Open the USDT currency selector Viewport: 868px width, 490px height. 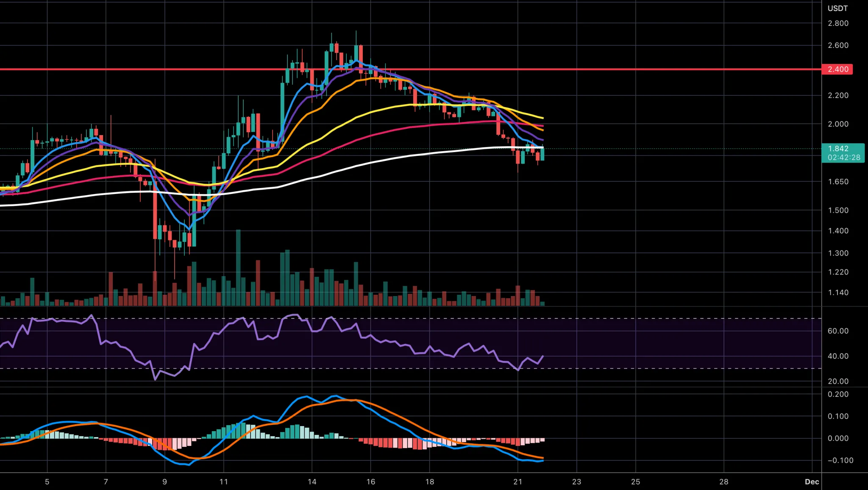837,8
